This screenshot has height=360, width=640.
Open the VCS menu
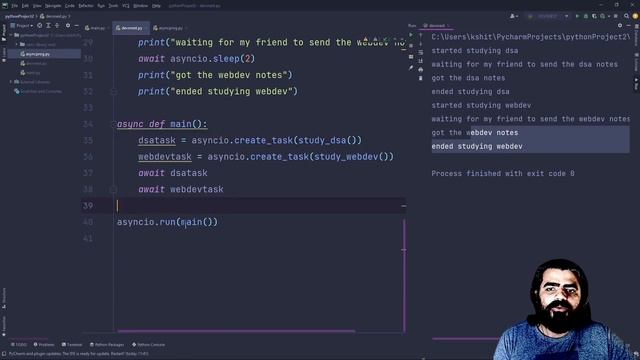tap(126, 6)
